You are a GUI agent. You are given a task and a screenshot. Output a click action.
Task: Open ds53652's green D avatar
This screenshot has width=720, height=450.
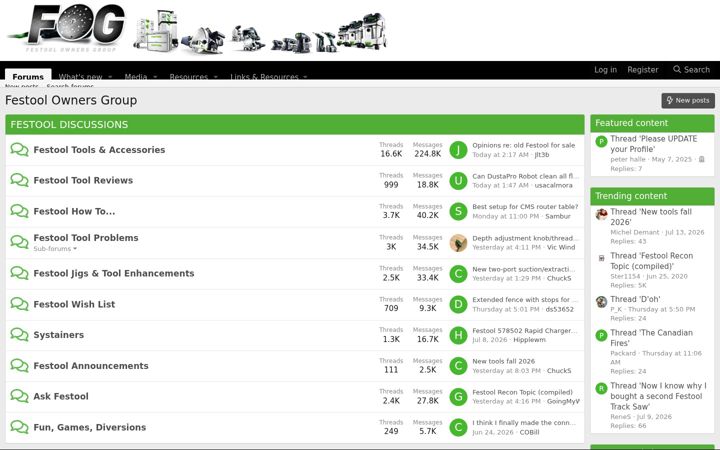pos(458,304)
